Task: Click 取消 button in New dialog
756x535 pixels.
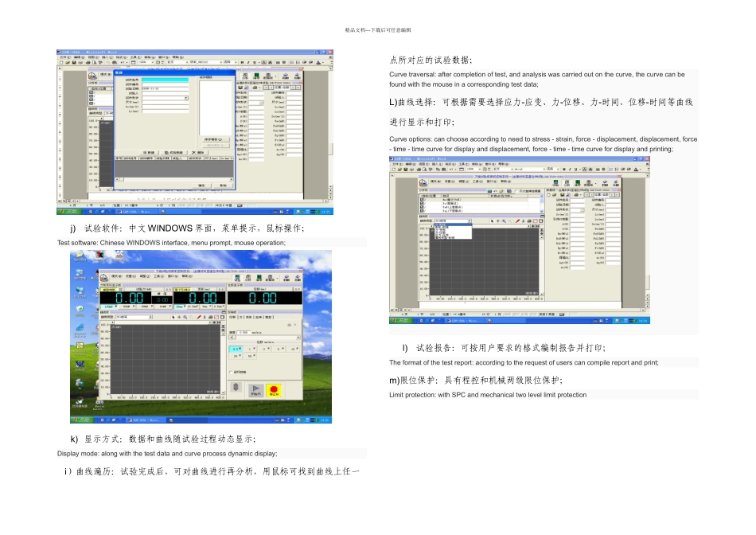Action: click(224, 185)
